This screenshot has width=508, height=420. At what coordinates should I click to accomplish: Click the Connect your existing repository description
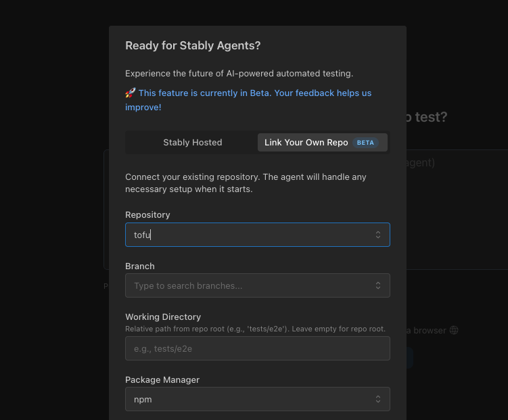pos(246,183)
